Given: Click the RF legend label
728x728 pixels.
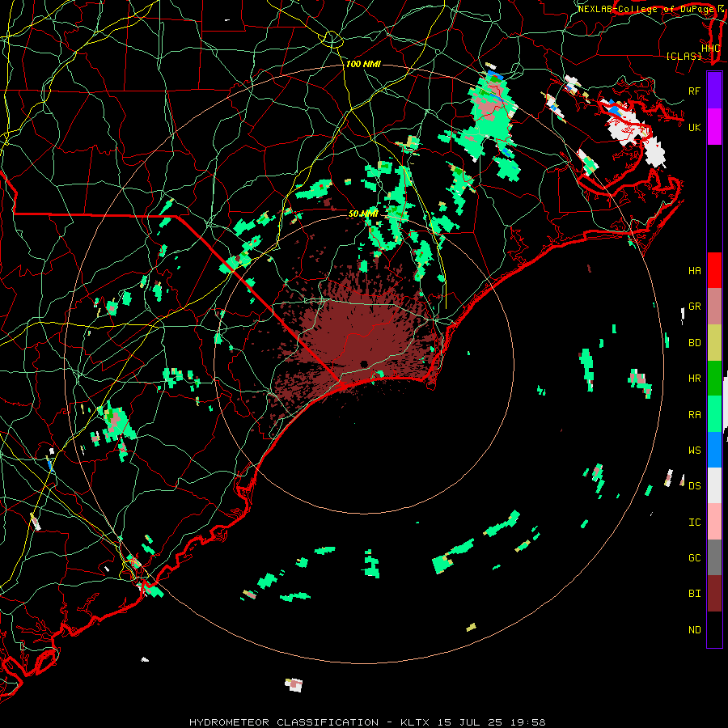Looking at the screenshot, I should 694,91.
